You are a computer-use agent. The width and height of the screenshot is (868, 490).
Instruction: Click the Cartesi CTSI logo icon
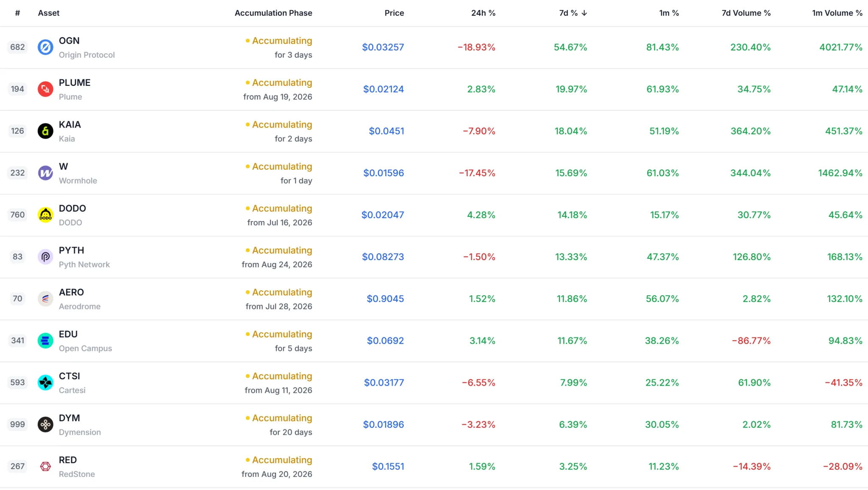pos(45,383)
